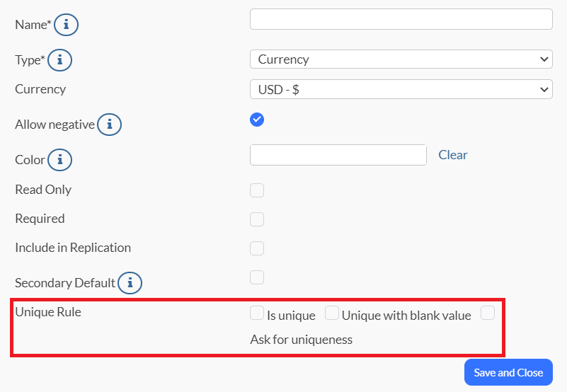Check Include in Replication box

click(x=257, y=248)
